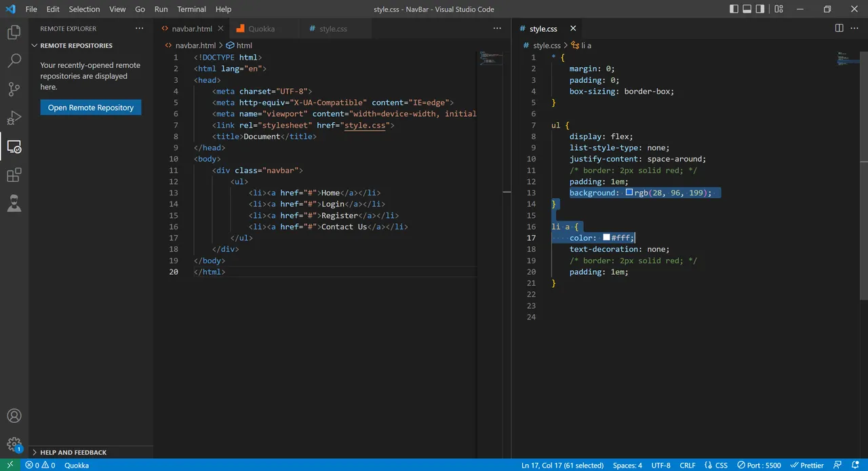
Task: Change indentation via Spaces: 4
Action: (x=627, y=465)
